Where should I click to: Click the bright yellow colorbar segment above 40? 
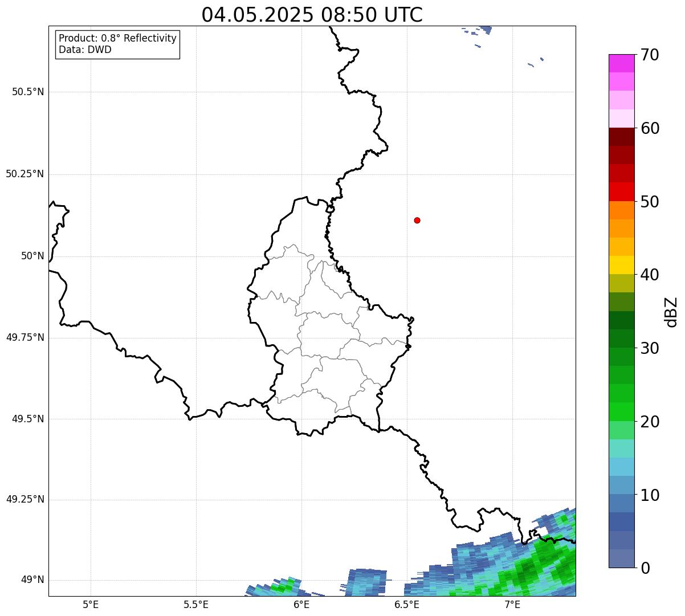click(622, 265)
